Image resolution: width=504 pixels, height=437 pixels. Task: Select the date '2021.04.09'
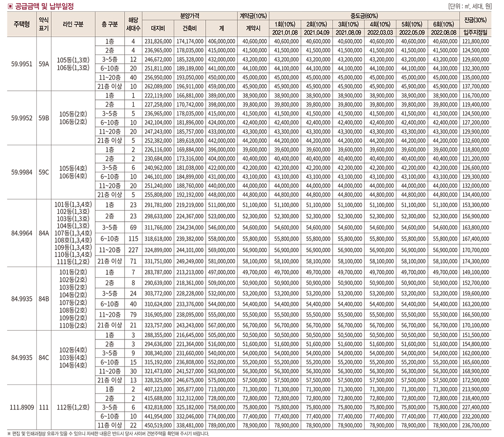click(317, 33)
